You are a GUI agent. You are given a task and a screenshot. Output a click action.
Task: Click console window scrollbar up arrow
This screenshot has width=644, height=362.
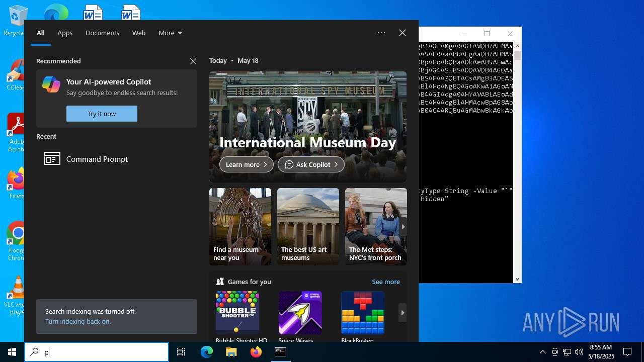point(517,46)
